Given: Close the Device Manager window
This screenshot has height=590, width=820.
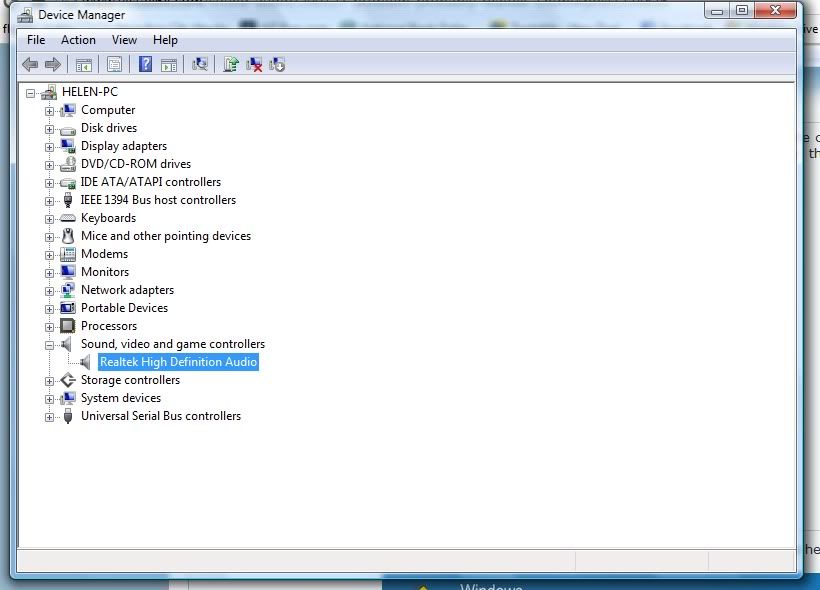Looking at the screenshot, I should click(777, 10).
